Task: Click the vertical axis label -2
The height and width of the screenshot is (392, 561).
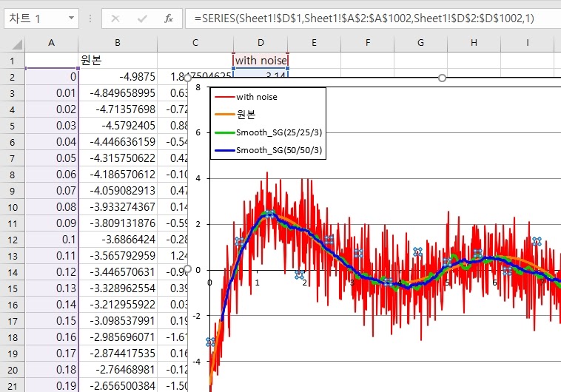Action: coord(197,316)
